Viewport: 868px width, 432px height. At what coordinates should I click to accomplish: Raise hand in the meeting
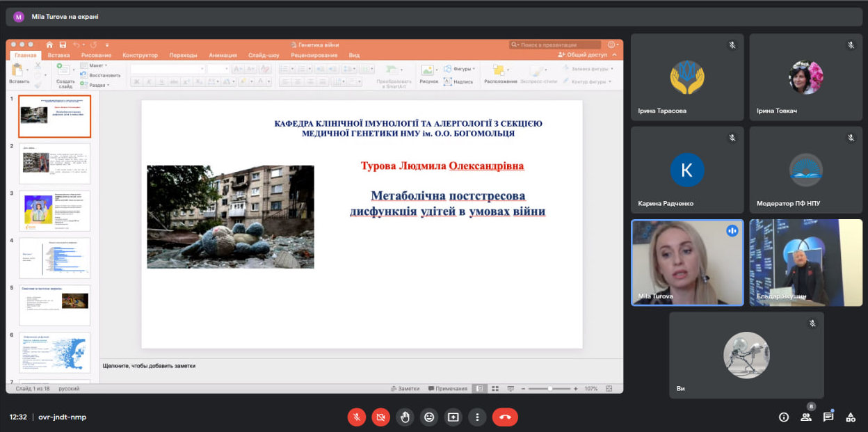(405, 417)
